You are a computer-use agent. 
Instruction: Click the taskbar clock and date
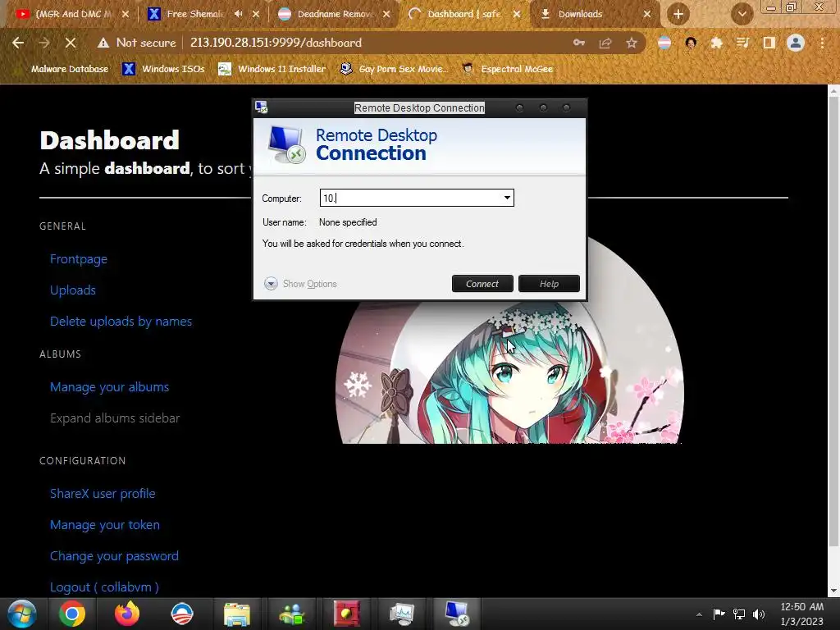(x=801, y=614)
